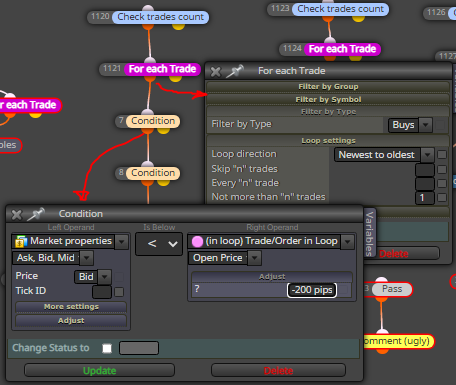
Task: Click the pink circle loop icon
Action: click(197, 241)
